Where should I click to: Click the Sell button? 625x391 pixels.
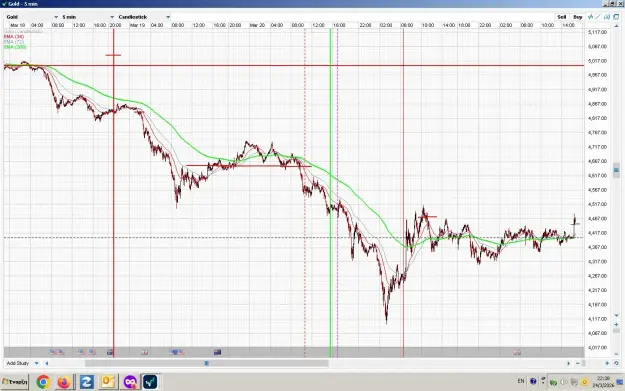point(562,17)
